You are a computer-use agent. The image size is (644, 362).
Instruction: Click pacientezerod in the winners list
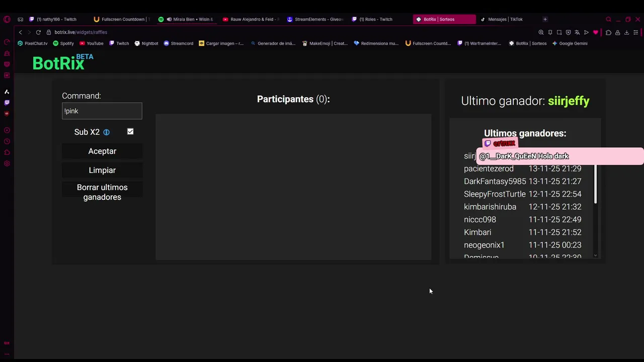(489, 169)
